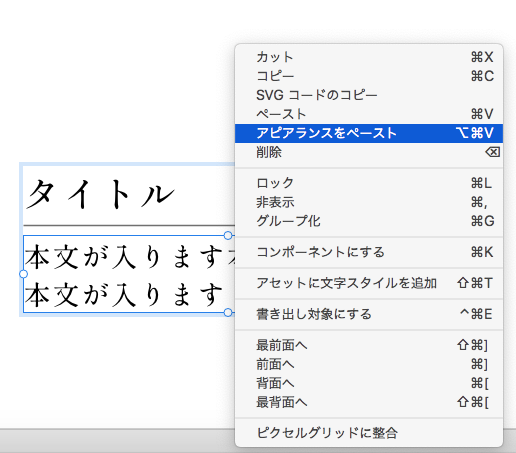Viewport: 516px width, 453px height.
Task: Click the left middle handle of text box
Action: coord(23,274)
